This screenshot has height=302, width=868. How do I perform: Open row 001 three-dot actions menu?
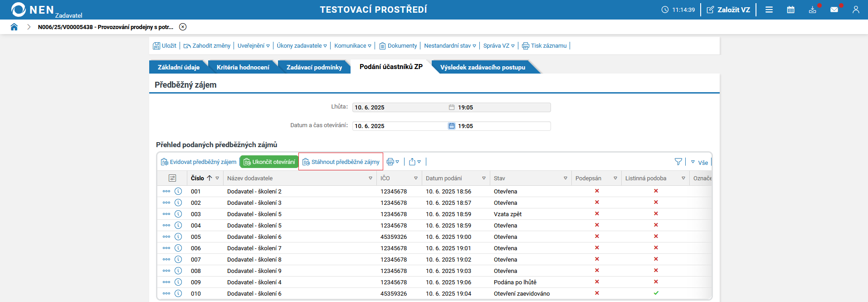(166, 191)
